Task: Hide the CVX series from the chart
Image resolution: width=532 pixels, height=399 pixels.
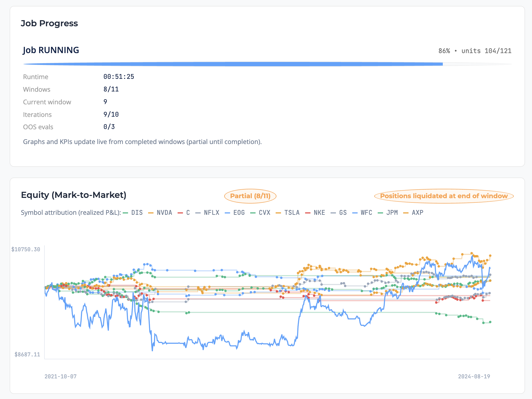Action: [x=264, y=212]
